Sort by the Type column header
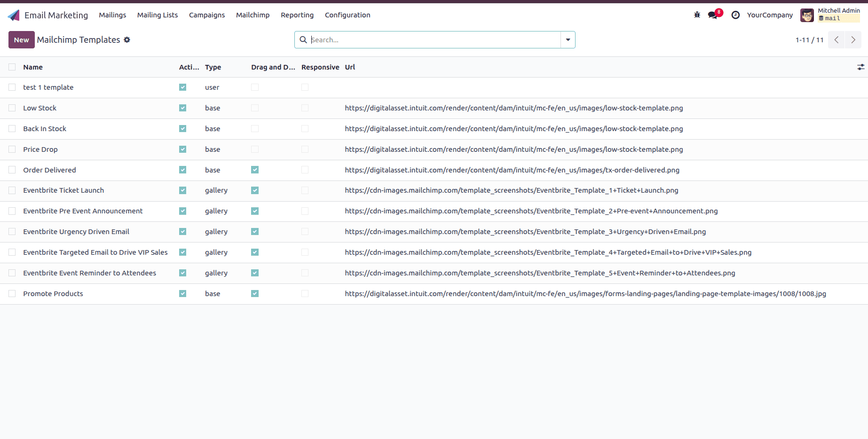Viewport: 868px width, 439px height. [213, 67]
